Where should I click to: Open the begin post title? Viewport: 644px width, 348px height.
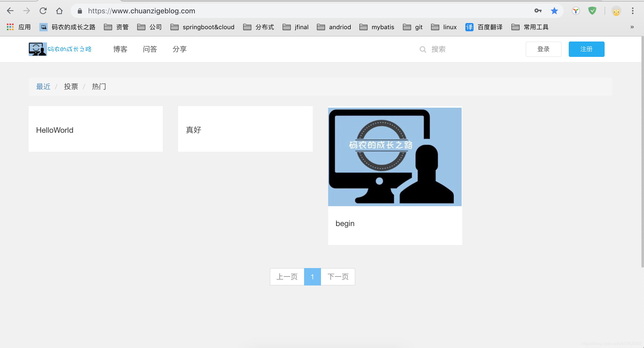click(x=345, y=223)
